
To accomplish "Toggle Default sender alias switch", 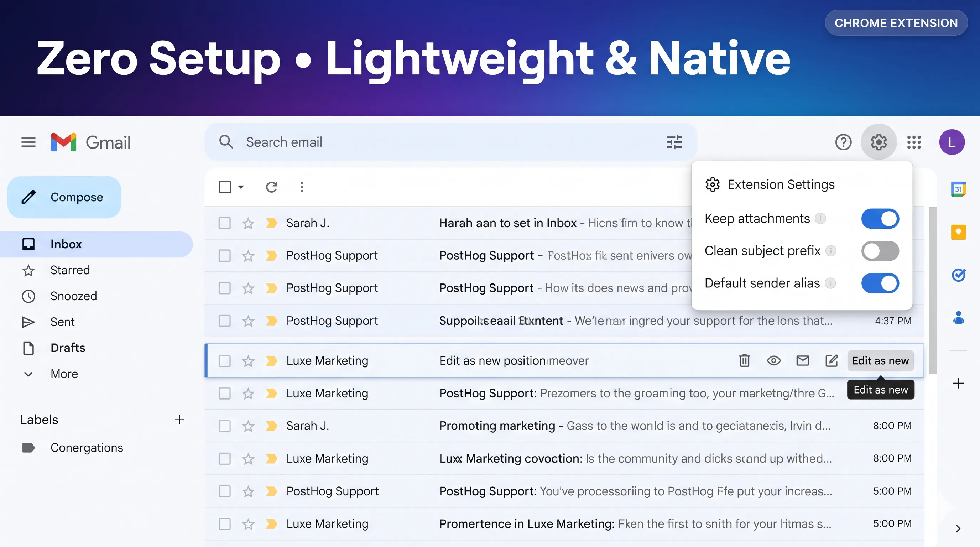I will [x=880, y=283].
